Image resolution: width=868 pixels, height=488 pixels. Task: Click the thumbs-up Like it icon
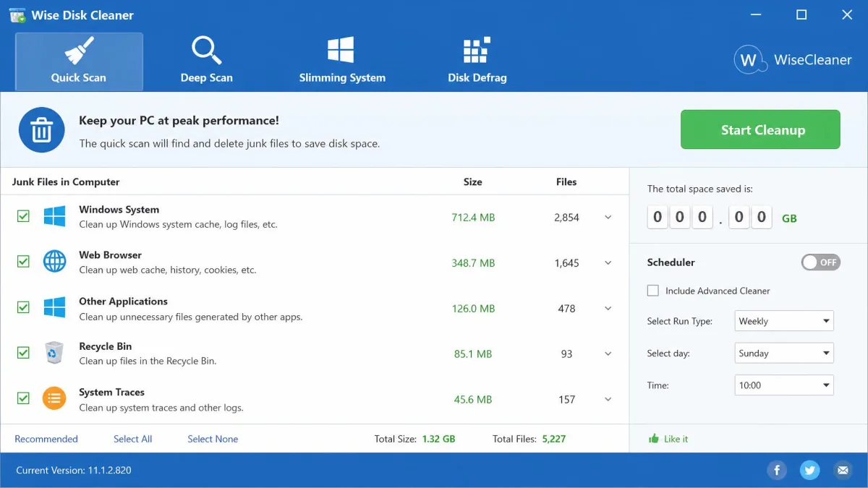pyautogui.click(x=654, y=438)
